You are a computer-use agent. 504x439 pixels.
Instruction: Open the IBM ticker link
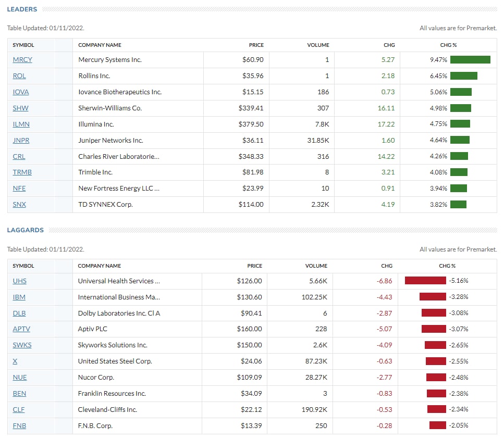[19, 297]
